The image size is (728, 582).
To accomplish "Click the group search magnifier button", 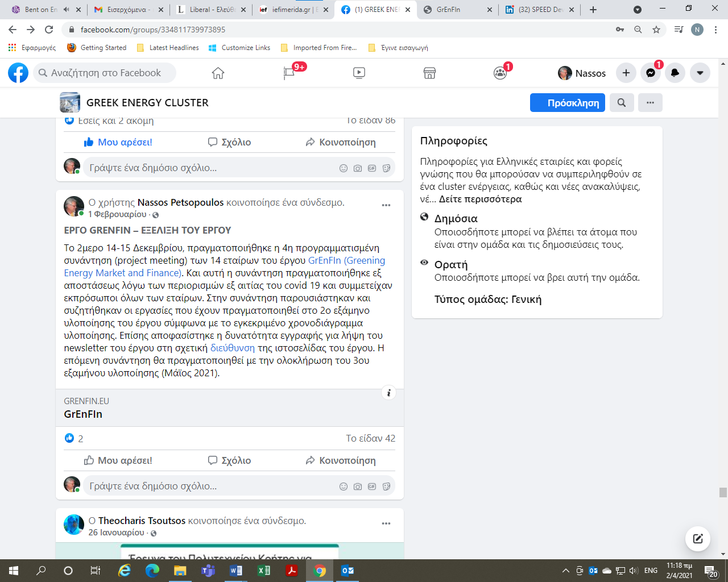I will (x=622, y=103).
